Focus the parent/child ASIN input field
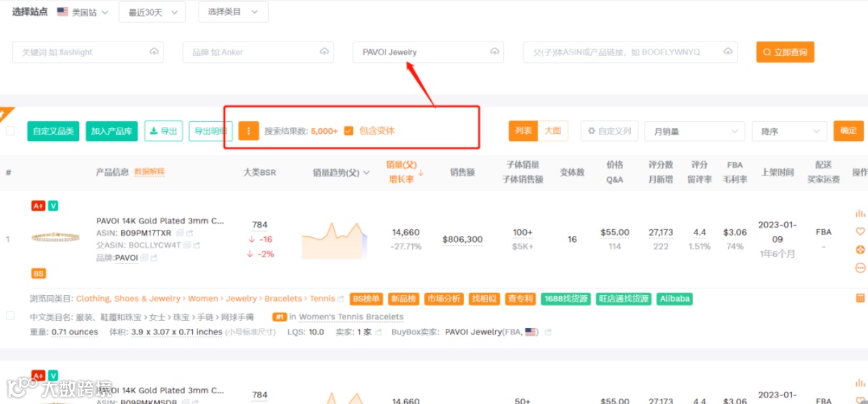 [630, 52]
